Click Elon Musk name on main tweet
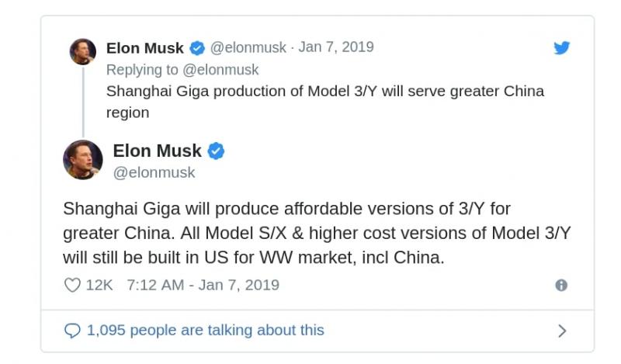 coord(158,151)
